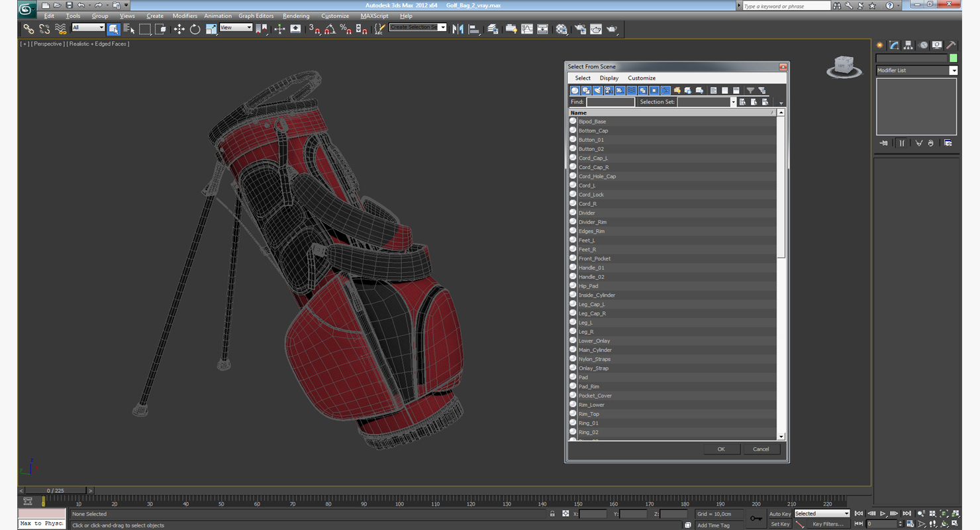Select Cord_Lock in the object list

click(591, 195)
